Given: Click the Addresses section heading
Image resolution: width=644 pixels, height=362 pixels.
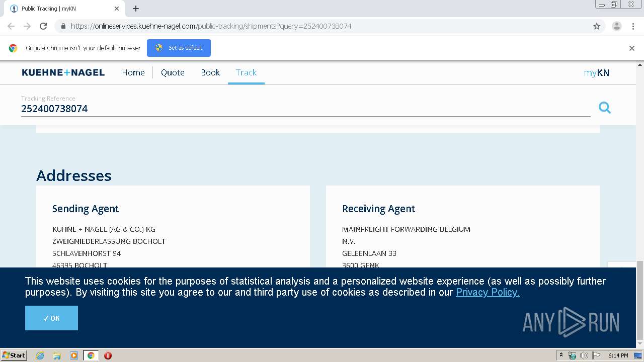Looking at the screenshot, I should 74,175.
